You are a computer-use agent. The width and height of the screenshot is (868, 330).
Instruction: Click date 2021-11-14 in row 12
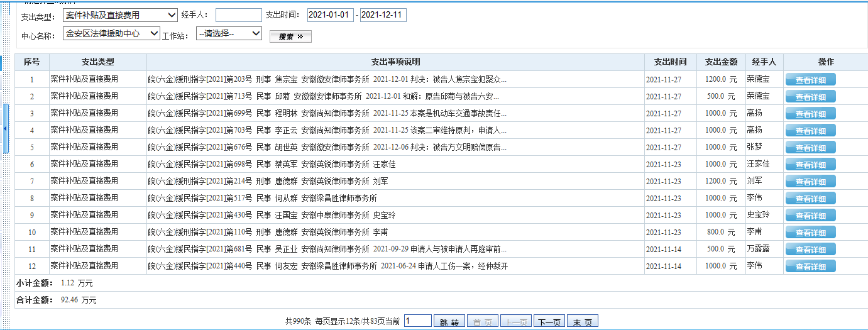pos(663,267)
